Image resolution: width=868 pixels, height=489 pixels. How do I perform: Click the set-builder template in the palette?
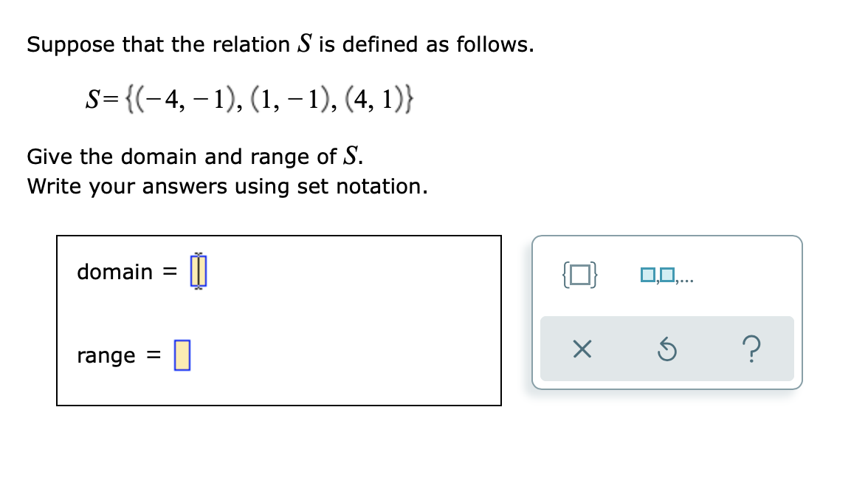tap(579, 275)
